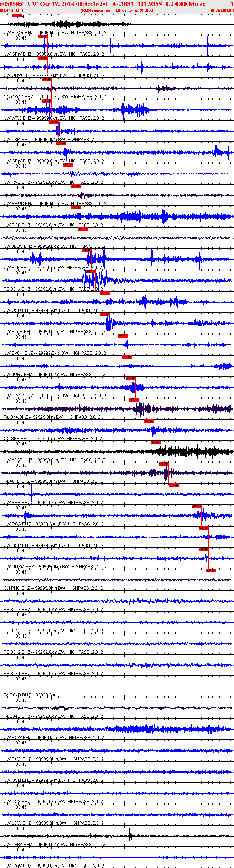The image size is (234, 868).
Task: Click the red pick flag on the CN.PHC BHZ trace
Action: 211,571
